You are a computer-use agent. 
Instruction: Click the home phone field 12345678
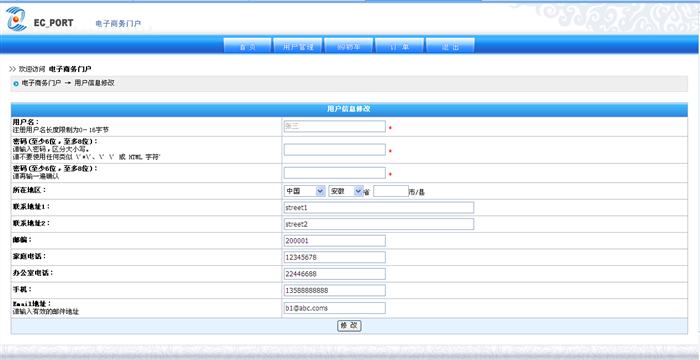click(335, 257)
